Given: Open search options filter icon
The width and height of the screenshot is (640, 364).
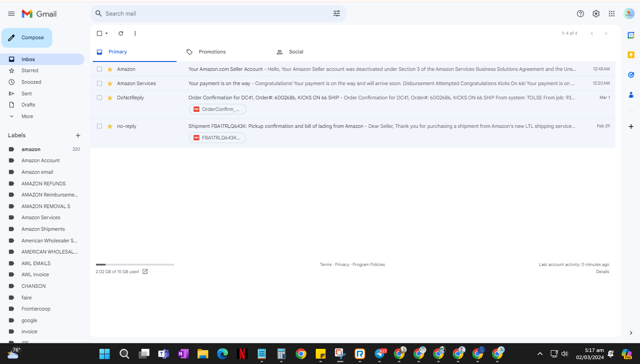Looking at the screenshot, I should 337,14.
